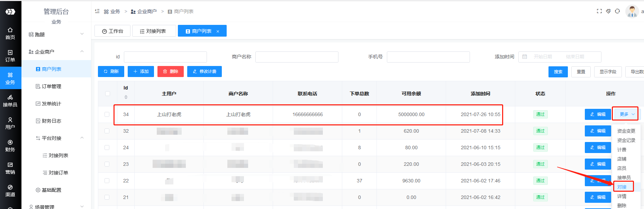Click the 结束日期 date field
The image size is (644, 209).
coord(575,57)
